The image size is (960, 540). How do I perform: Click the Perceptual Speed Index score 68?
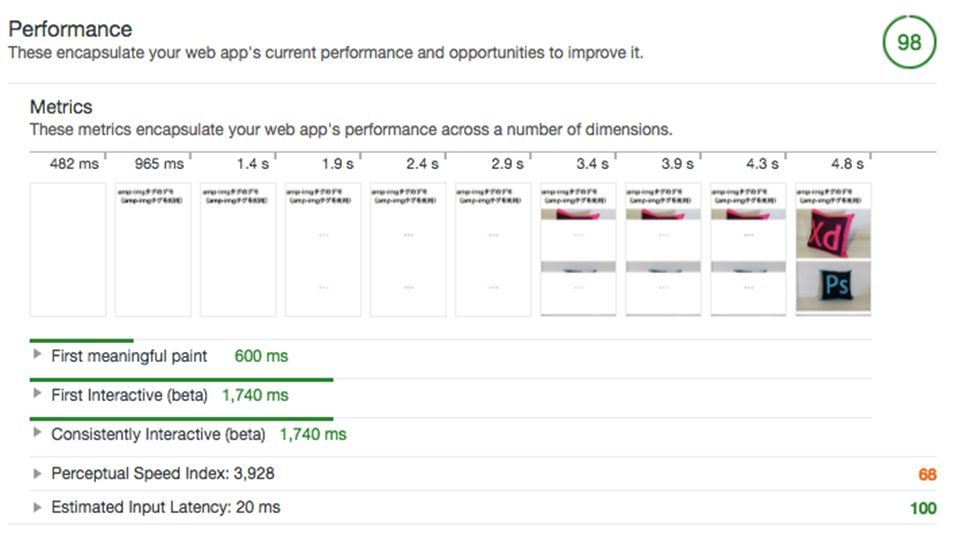tap(926, 474)
